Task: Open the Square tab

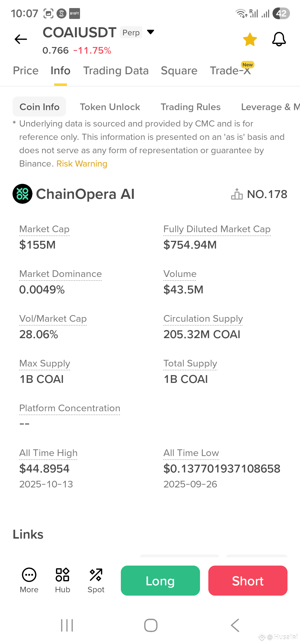Action: [x=179, y=71]
